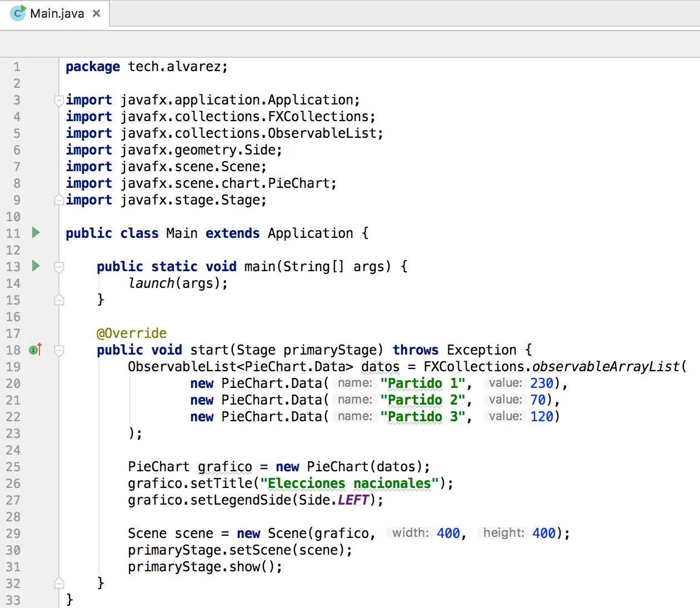This screenshot has height=608, width=700.
Task: Click the "Elecciones nacionales" string literal
Action: click(349, 483)
